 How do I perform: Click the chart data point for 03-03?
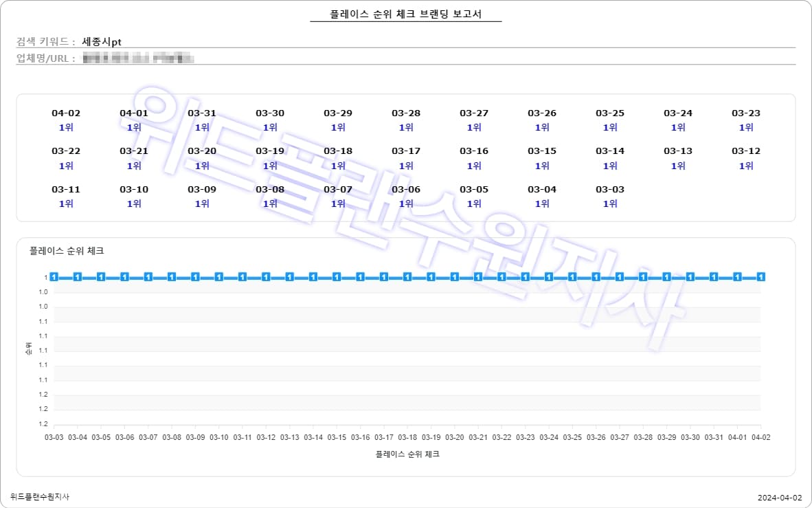(54, 277)
